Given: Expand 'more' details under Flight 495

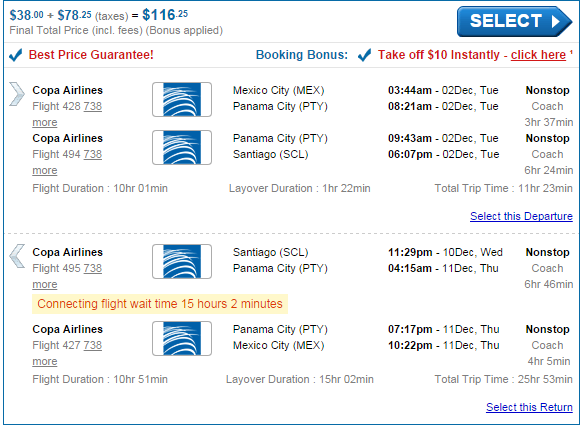Looking at the screenshot, I should (45, 285).
